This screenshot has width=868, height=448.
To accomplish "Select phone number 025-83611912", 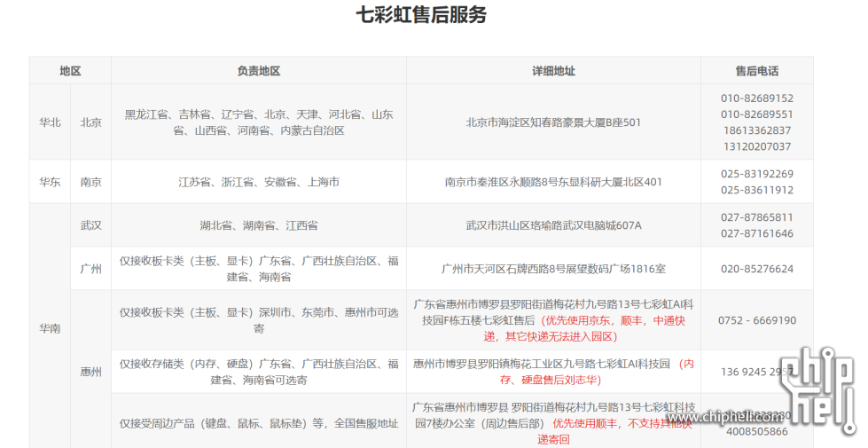I will tap(757, 189).
